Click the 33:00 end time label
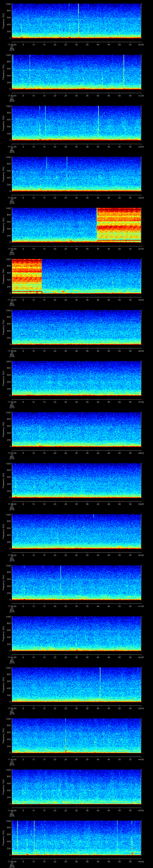Image resolution: width=153 pixels, height=868 pixels. (x=141, y=198)
